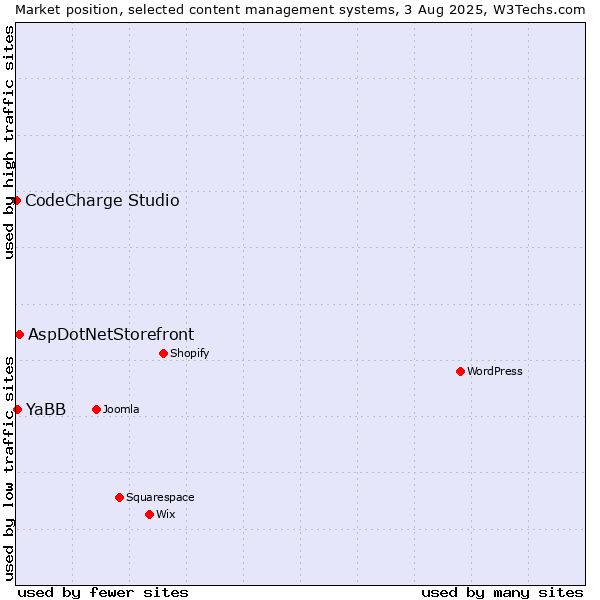Click the 'YaBB' label

tap(46, 409)
